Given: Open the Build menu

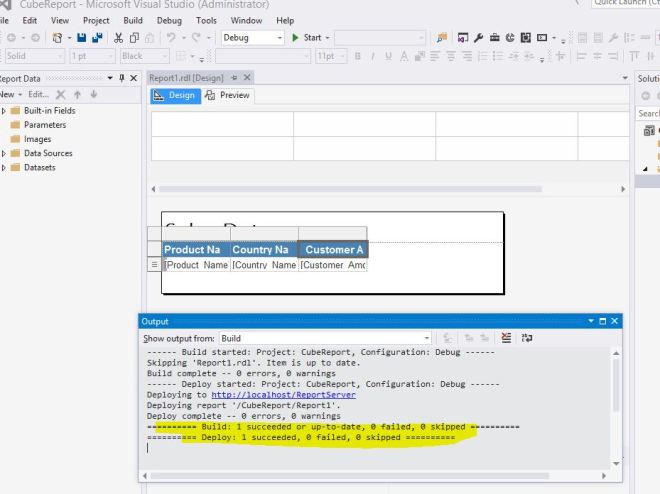Looking at the screenshot, I should [x=133, y=20].
